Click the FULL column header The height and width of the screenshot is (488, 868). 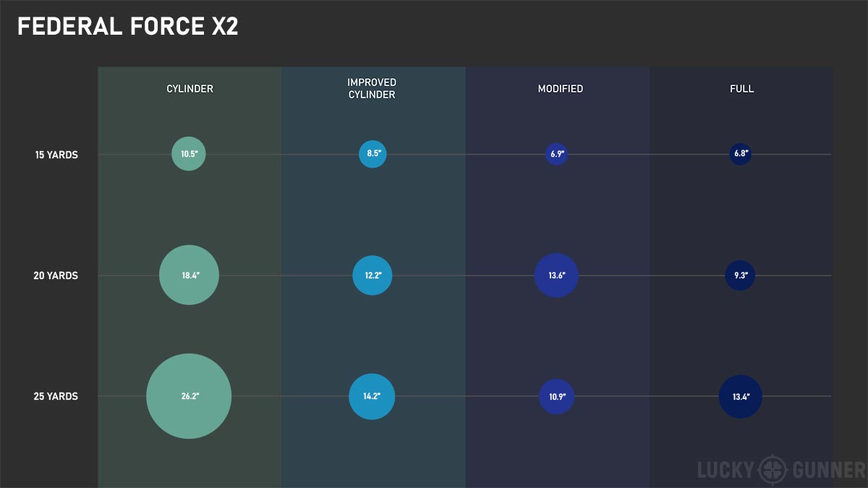(x=741, y=89)
